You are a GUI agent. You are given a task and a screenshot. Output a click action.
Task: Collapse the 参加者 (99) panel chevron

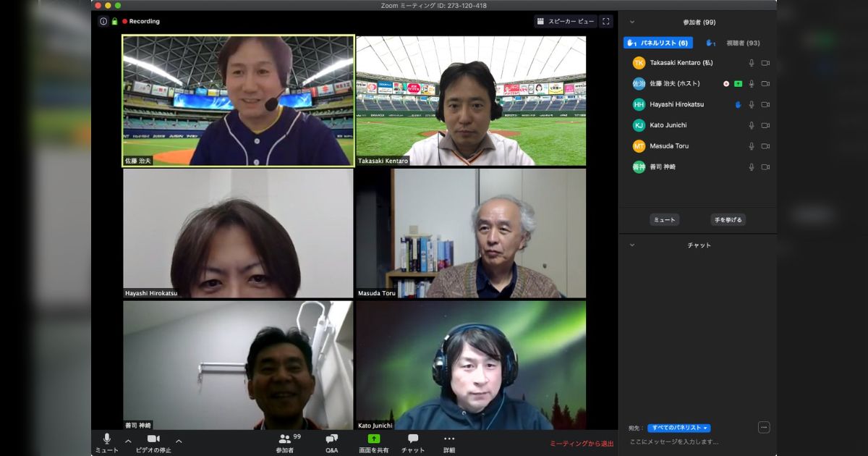coord(634,22)
